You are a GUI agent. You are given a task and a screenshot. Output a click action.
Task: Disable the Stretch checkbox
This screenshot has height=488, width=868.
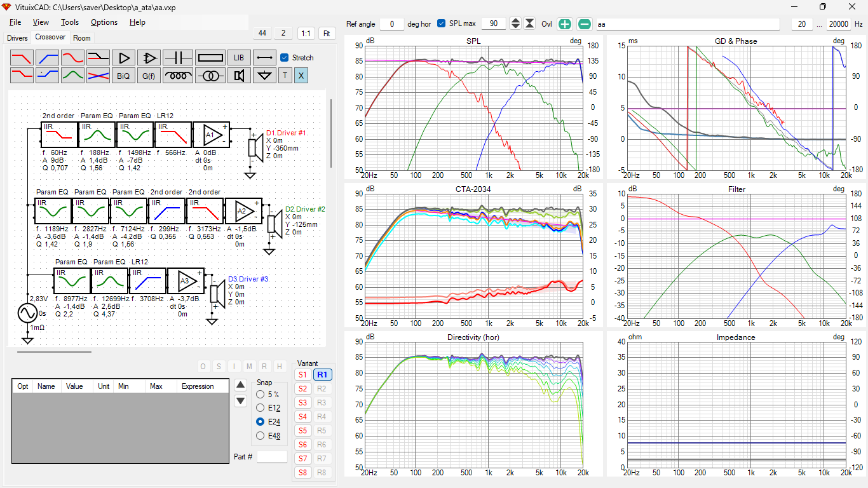click(285, 58)
